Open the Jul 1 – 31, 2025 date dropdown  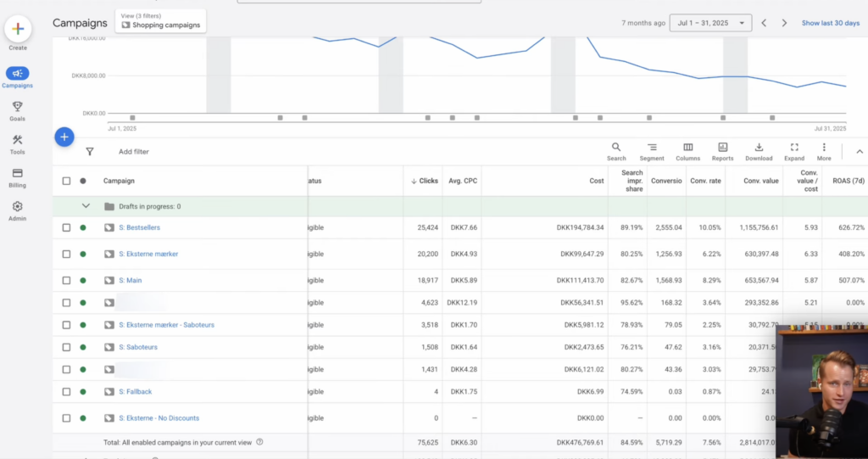709,23
